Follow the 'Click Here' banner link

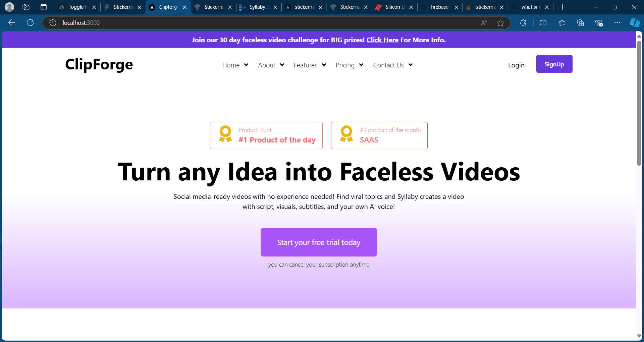tap(382, 40)
